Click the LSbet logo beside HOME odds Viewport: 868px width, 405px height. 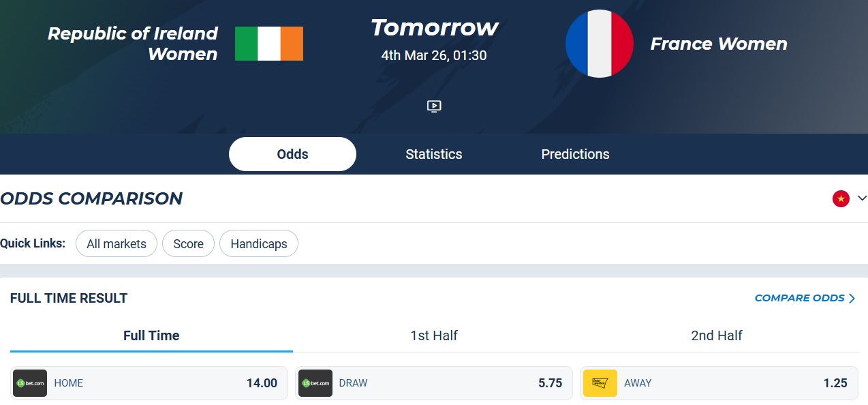pos(30,383)
